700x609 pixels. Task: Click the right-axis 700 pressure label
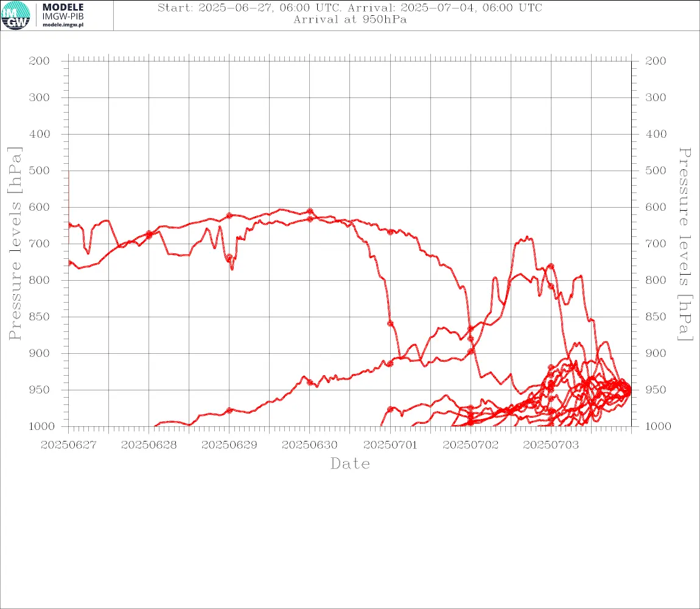click(656, 244)
